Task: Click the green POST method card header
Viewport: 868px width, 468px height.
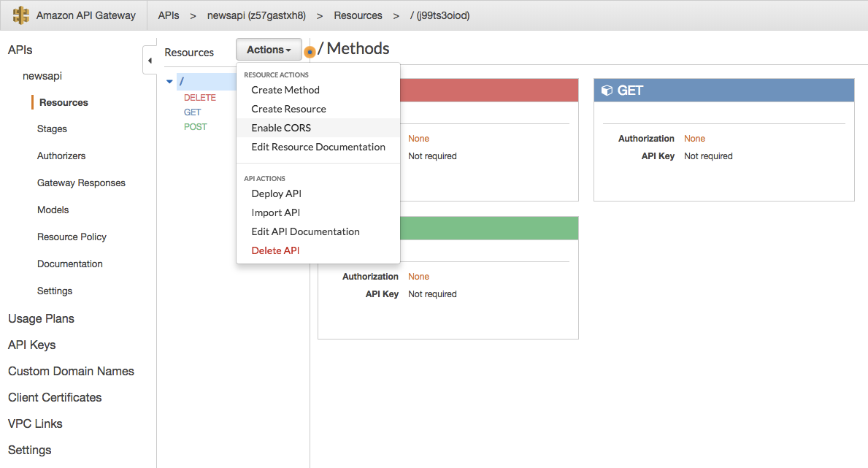Action: click(x=489, y=229)
